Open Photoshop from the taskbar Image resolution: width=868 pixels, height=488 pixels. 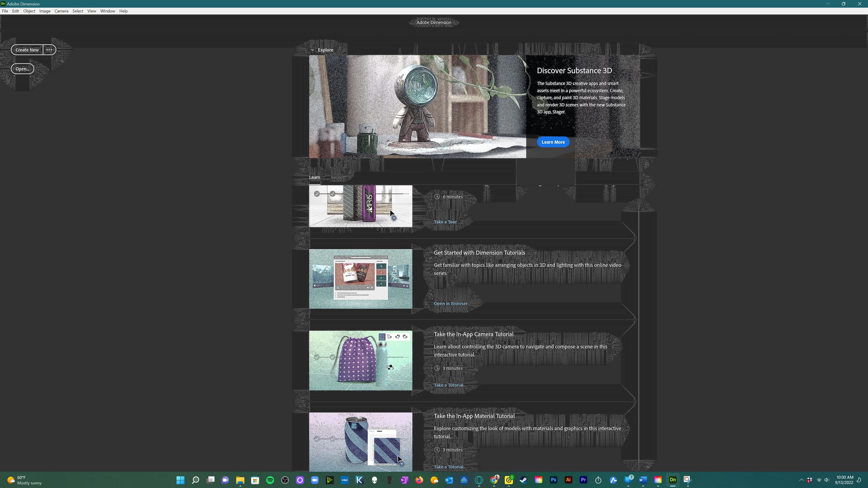[553, 480]
